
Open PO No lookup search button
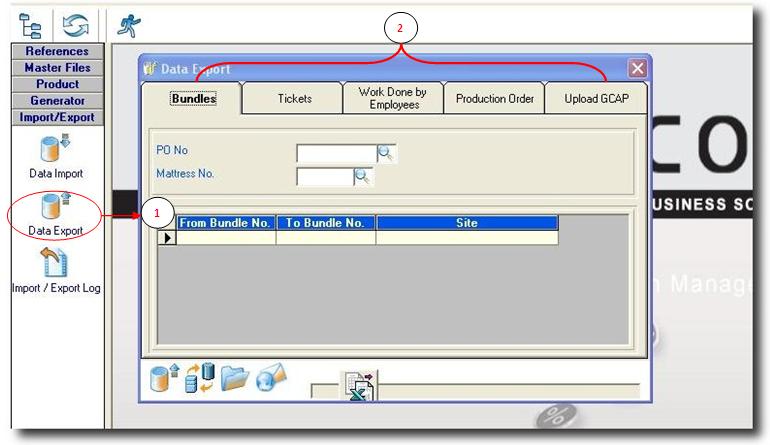387,153
